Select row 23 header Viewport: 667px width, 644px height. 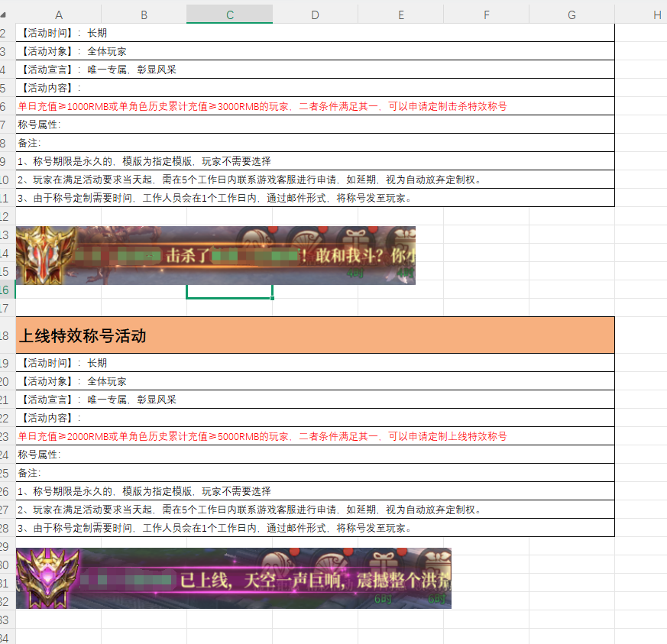point(7,436)
